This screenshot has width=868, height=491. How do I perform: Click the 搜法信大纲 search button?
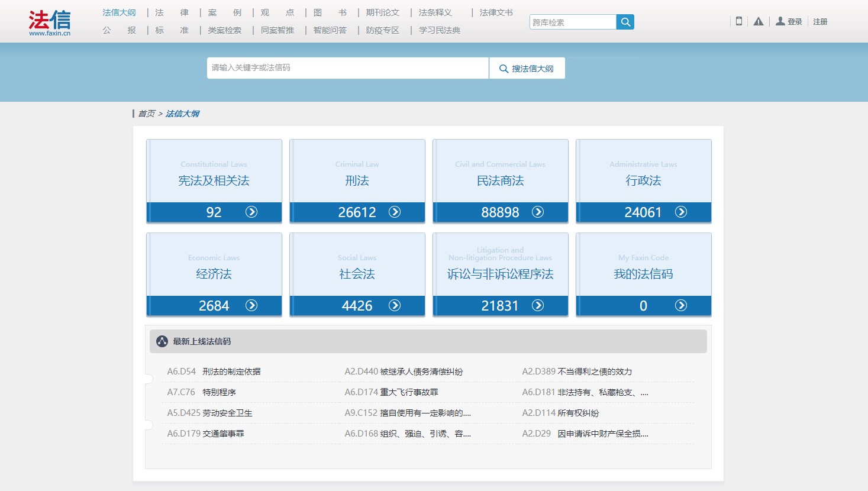pos(527,68)
